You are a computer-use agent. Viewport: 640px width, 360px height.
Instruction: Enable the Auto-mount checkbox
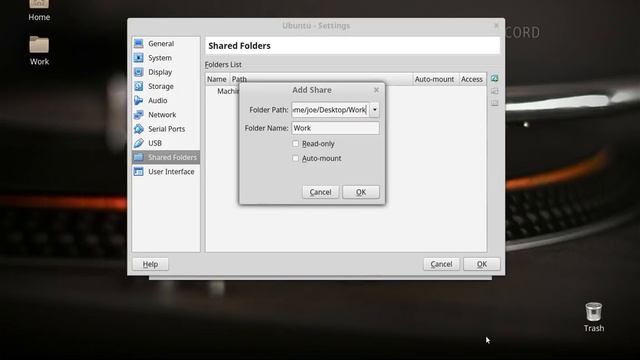296,158
